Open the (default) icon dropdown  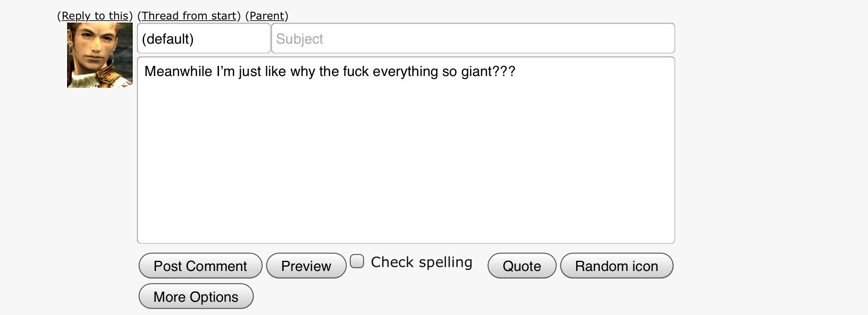(204, 38)
